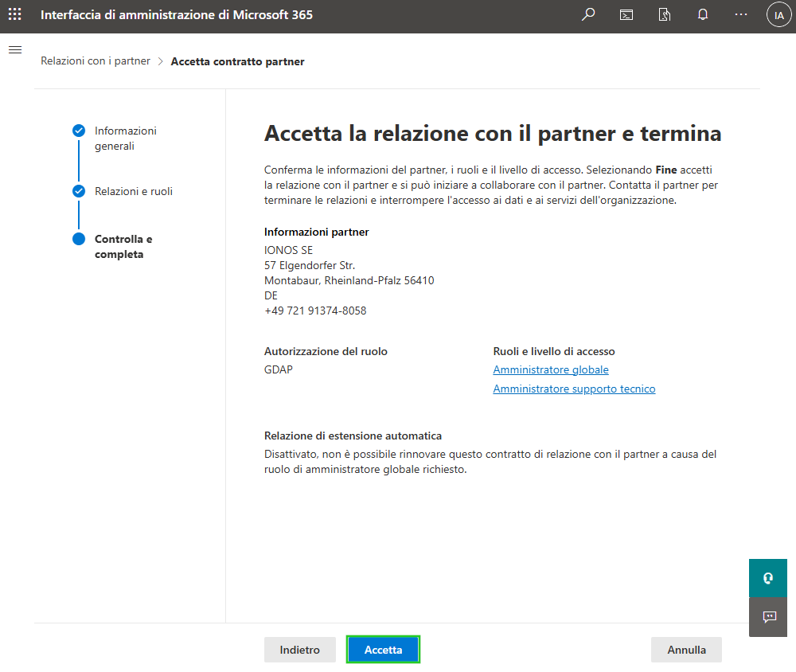Open search with magnifier icon
796x672 pixels.
pos(588,15)
